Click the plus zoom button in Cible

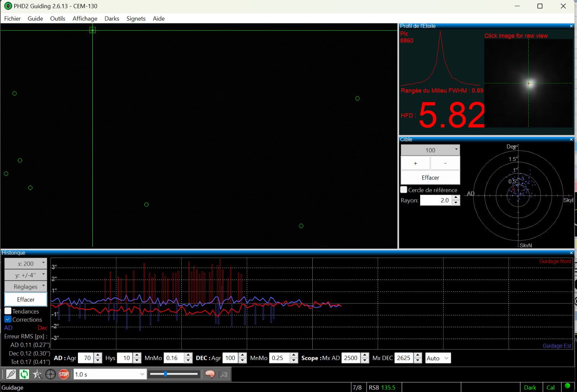[x=415, y=163]
